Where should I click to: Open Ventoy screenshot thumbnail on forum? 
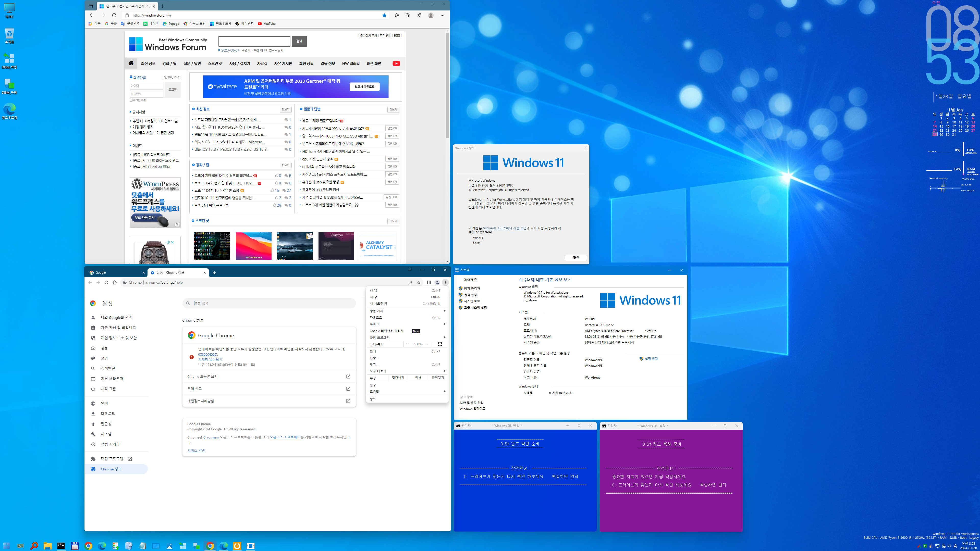point(336,246)
